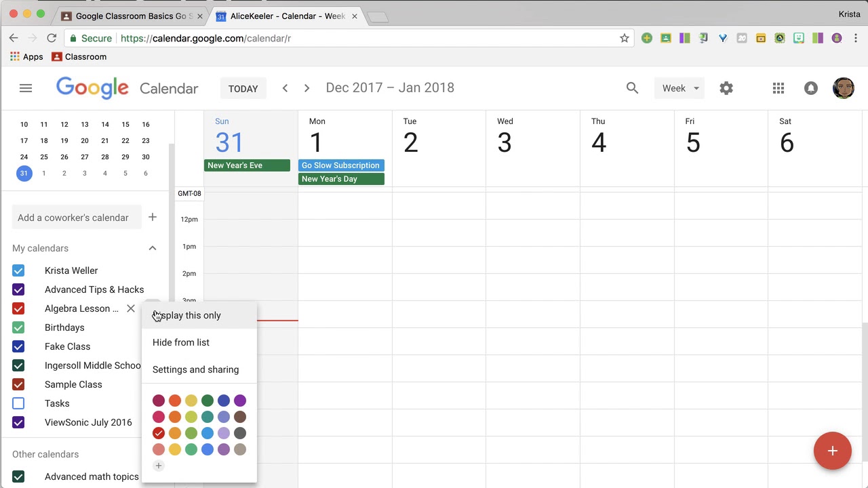Open Settings and sharing

tap(199, 369)
